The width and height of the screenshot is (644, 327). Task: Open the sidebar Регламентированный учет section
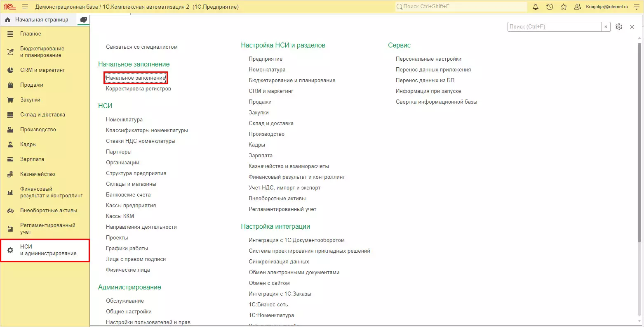pyautogui.click(x=45, y=229)
